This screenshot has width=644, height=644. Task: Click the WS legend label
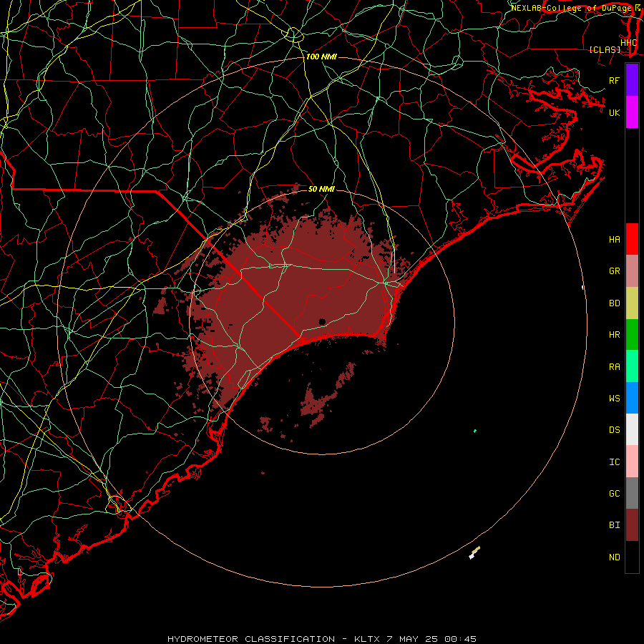point(615,398)
